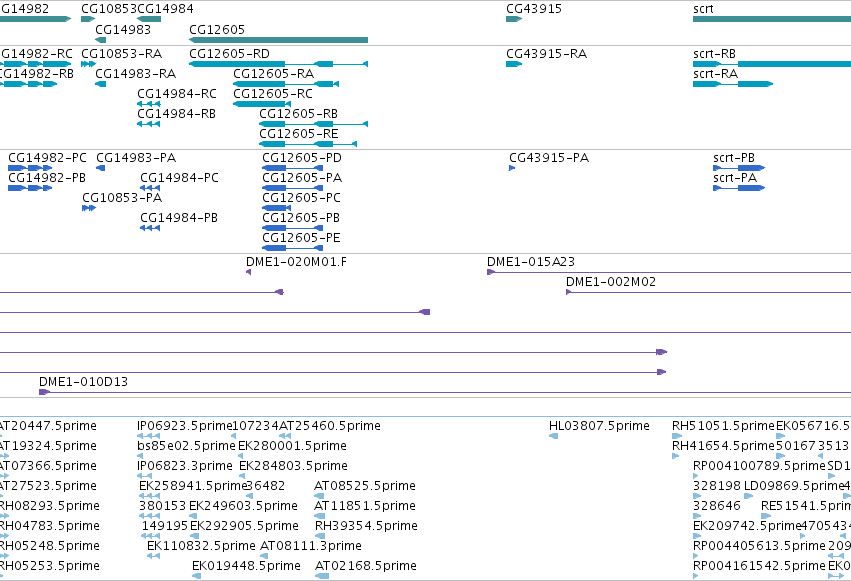Select transcript CG14984-RC
Image resolution: width=851 pixels, height=581 pixels.
(149, 104)
